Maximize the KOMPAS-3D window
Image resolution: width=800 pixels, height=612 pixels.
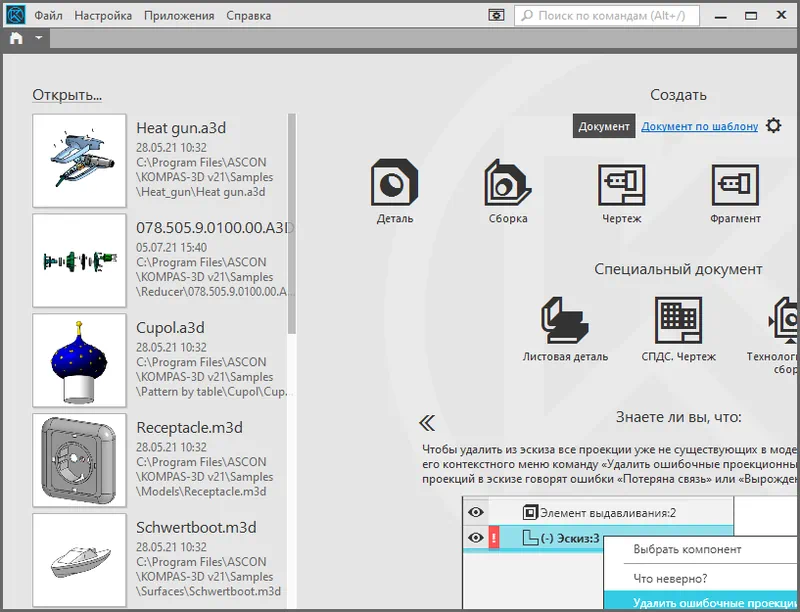(x=751, y=16)
